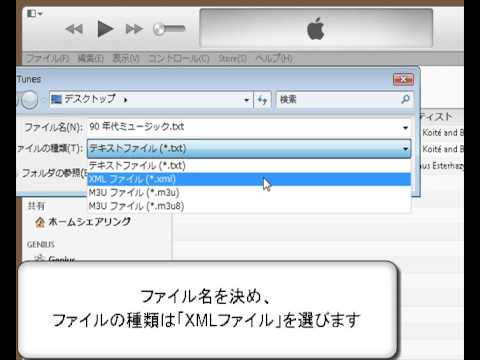Click the 検索 search field

click(x=345, y=99)
